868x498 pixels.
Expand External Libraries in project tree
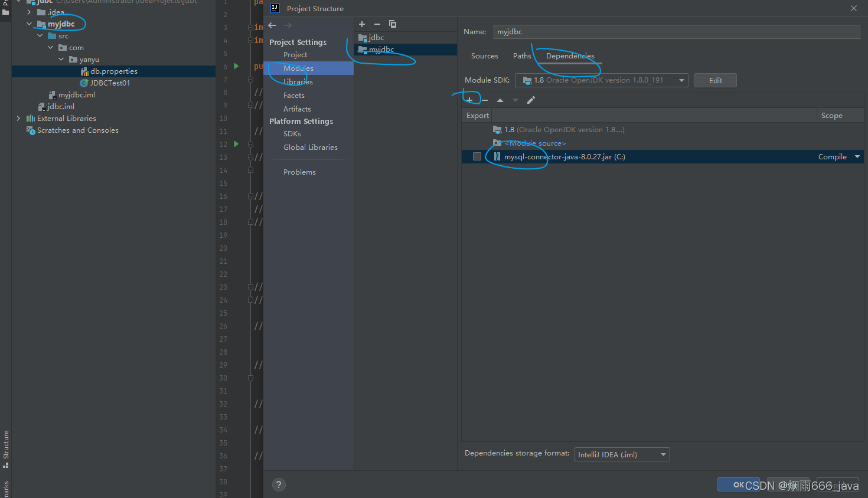pos(19,119)
